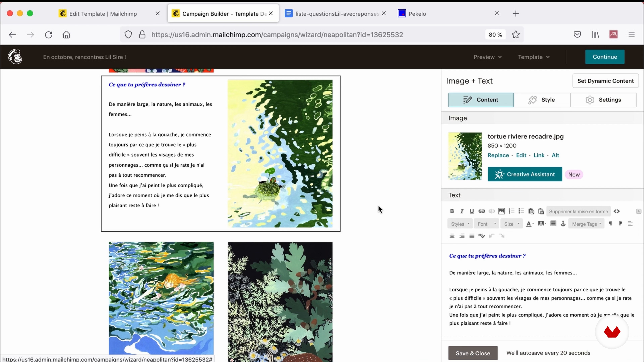This screenshot has height=362, width=644.
Task: Toggle underline formatting in the text toolbar
Action: click(472, 211)
